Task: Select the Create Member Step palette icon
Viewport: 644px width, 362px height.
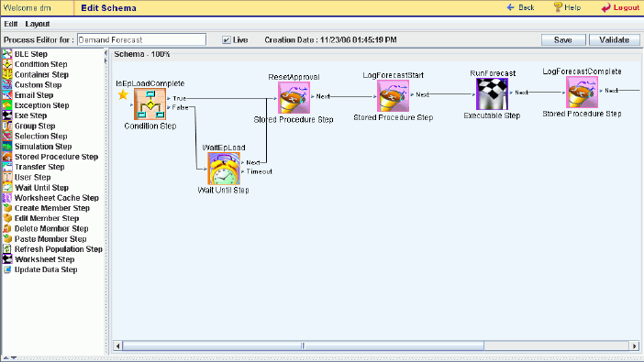Action: 7,208
